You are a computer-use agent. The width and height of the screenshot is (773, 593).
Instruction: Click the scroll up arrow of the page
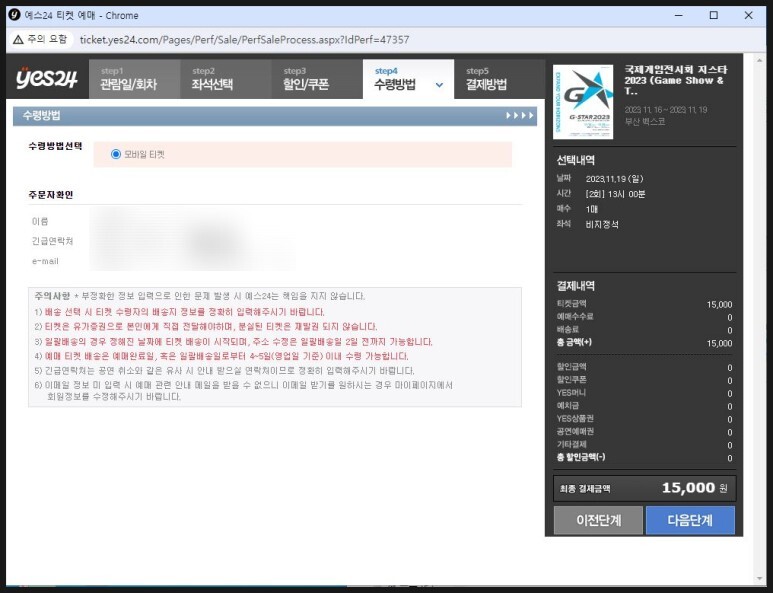759,60
